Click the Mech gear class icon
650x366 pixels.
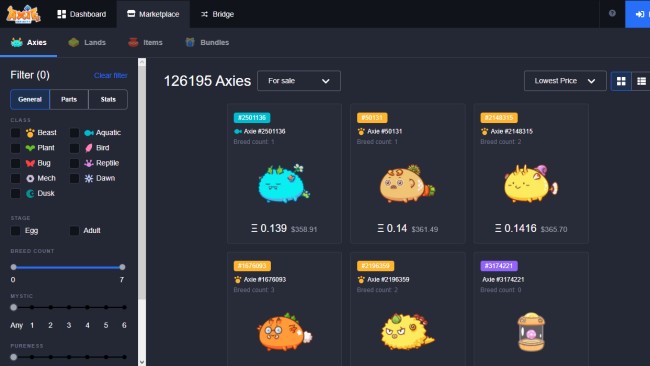(30, 178)
